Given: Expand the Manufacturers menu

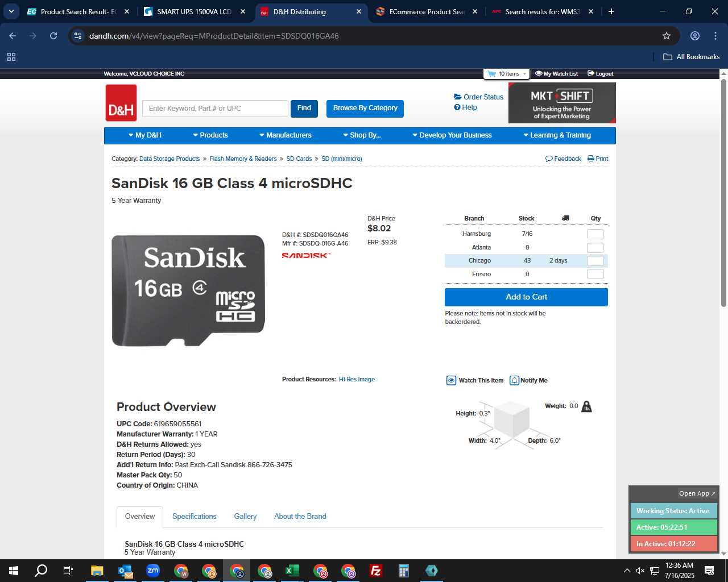Looking at the screenshot, I should 285,135.
